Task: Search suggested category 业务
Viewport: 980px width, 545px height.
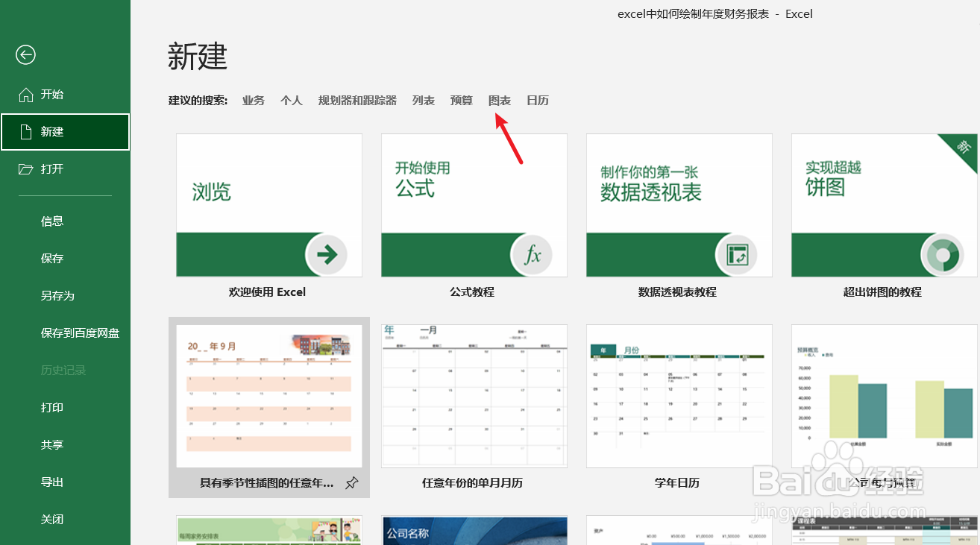Action: click(254, 101)
